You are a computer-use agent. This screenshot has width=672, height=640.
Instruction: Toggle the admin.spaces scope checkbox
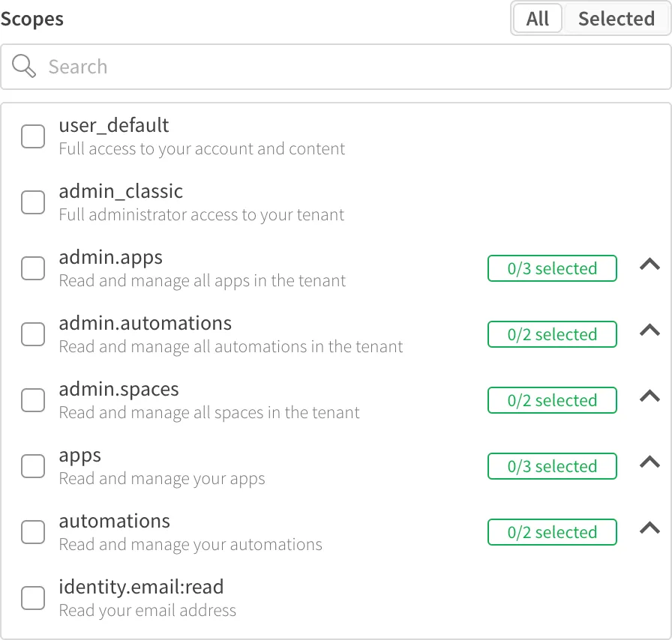click(33, 400)
